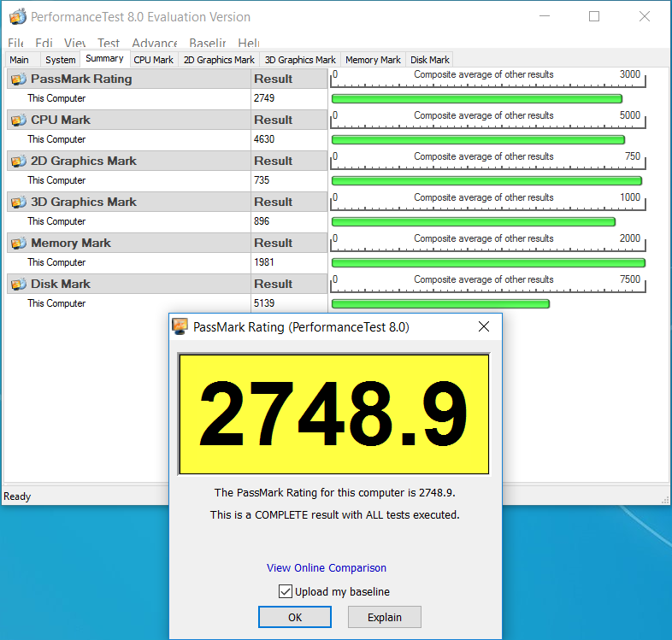Click the PassMark Rating dialog title icon

coord(180,327)
